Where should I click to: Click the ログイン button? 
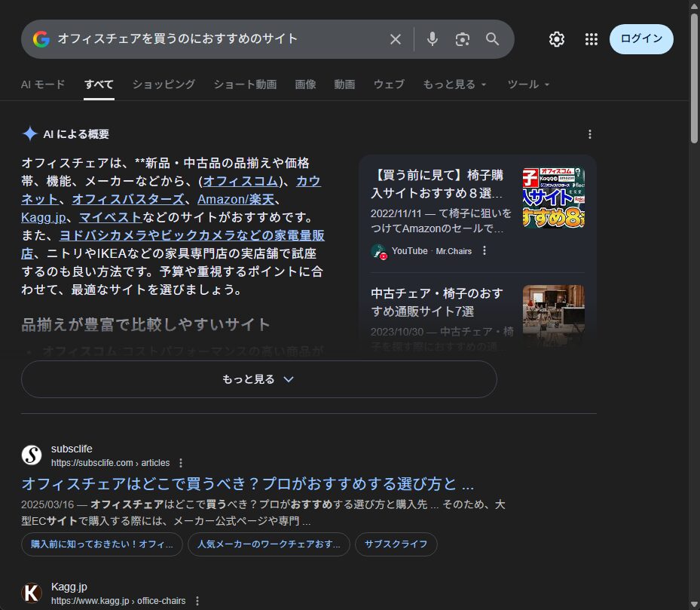(x=641, y=39)
